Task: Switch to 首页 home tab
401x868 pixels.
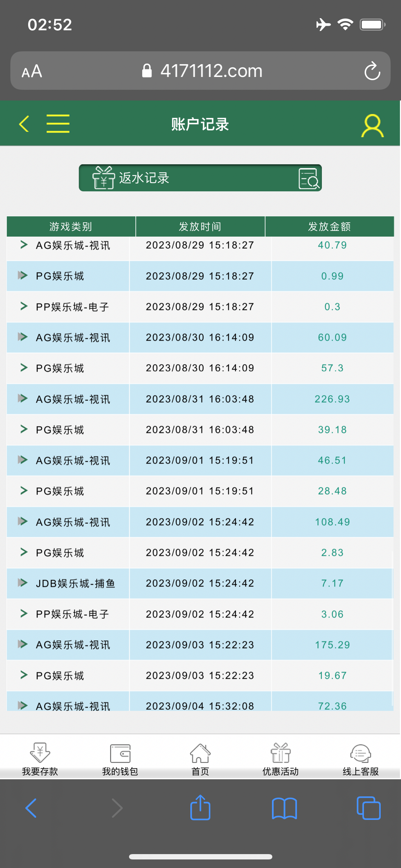Action: click(200, 759)
